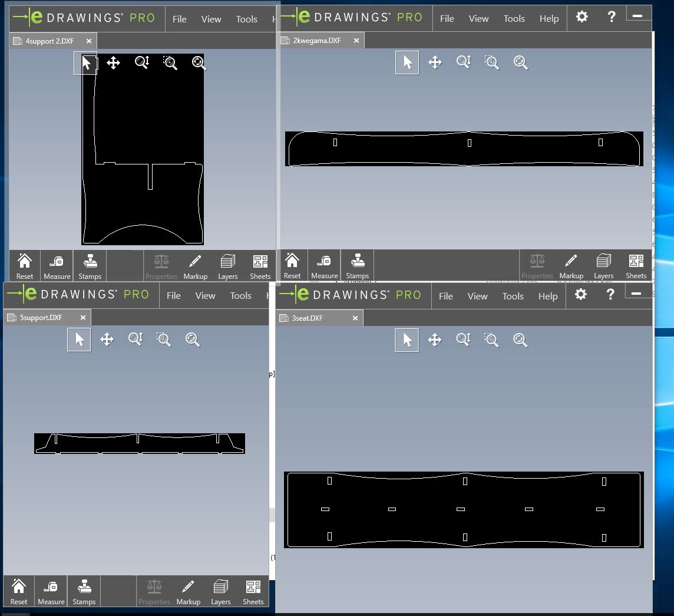This screenshot has width=674, height=616.
Task: Select the 3seat.DXF document tab
Action: pyautogui.click(x=319, y=318)
